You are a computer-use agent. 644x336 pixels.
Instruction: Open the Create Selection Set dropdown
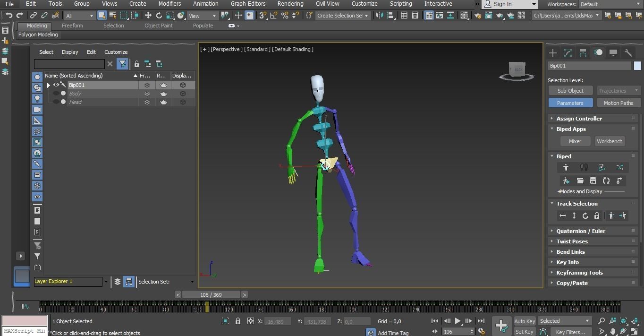[x=342, y=16]
